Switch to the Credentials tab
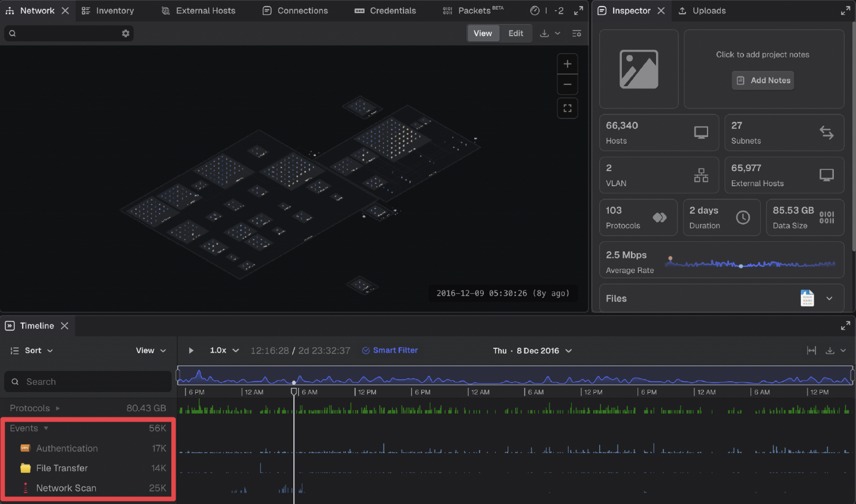The height and width of the screenshot is (504, 856). coord(385,11)
